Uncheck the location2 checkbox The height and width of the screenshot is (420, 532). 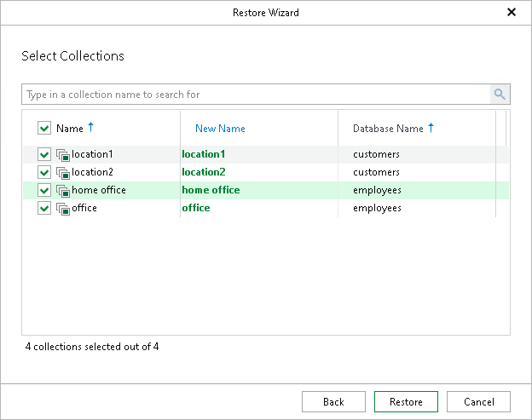44,173
